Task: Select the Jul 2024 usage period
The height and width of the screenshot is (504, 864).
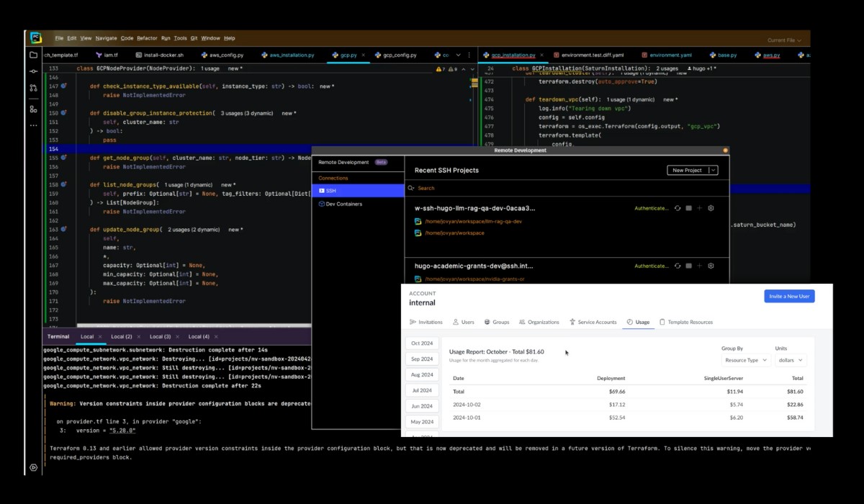Action: (x=422, y=390)
